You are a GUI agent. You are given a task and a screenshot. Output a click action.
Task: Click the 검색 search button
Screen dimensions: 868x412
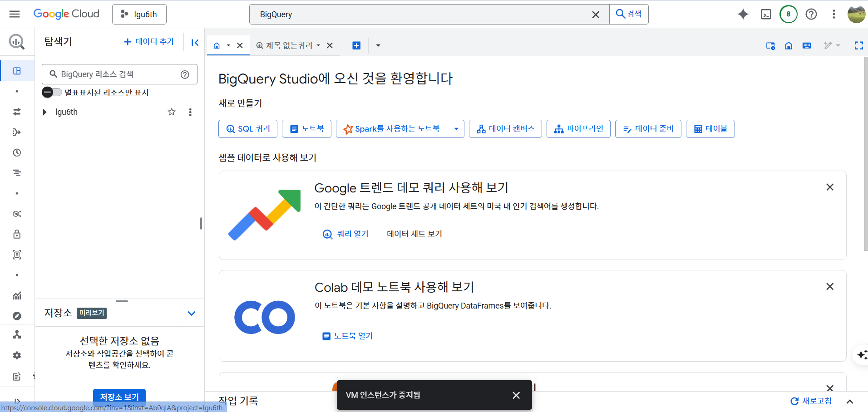click(x=629, y=14)
